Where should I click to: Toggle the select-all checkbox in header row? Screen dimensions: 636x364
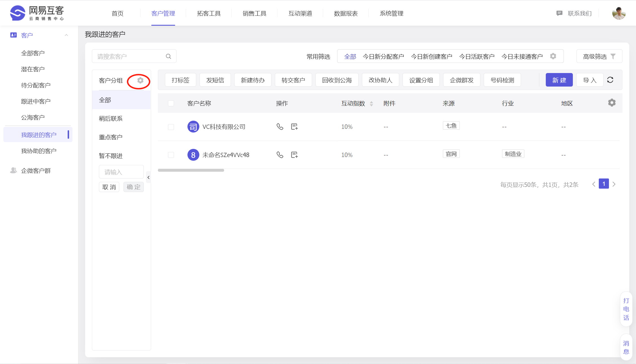coord(171,103)
